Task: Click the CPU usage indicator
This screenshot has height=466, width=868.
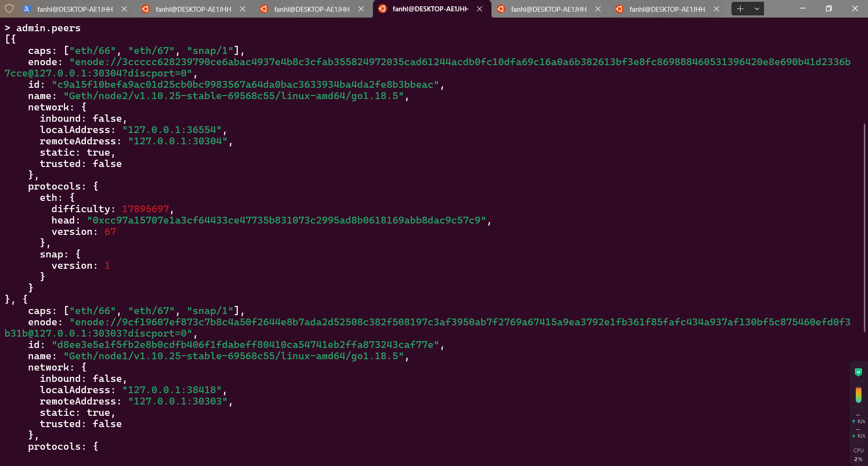Action: point(858,455)
